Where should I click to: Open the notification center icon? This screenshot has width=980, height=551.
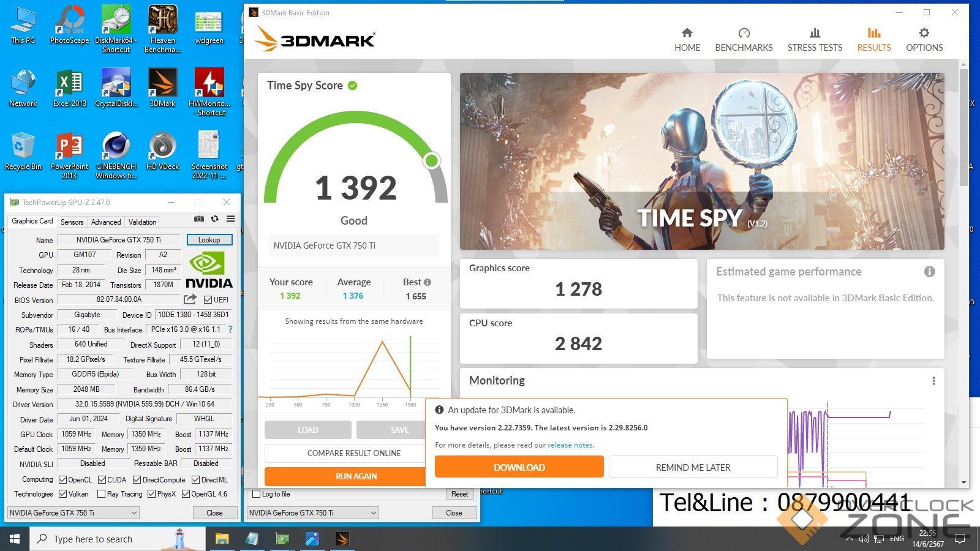pos(960,539)
